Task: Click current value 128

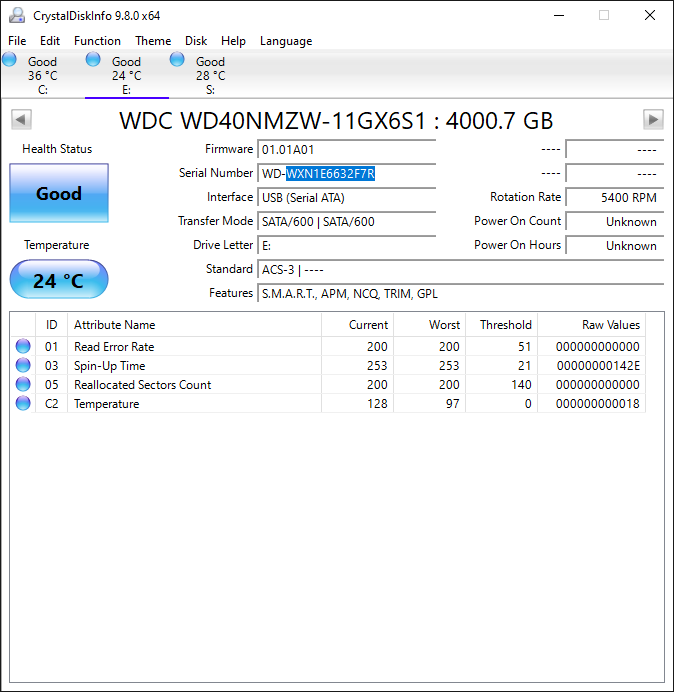Action: (377, 404)
